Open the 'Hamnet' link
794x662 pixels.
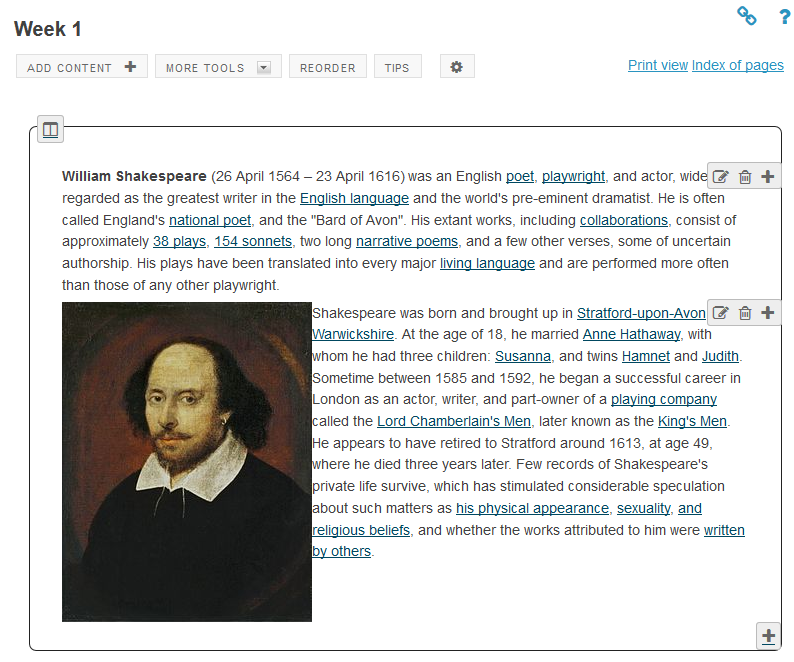[646, 356]
